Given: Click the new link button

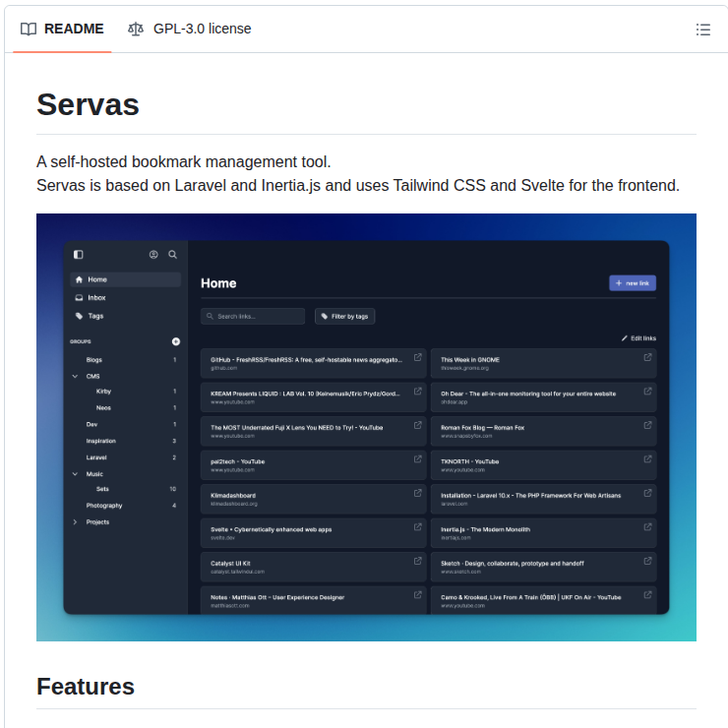Looking at the screenshot, I should (x=632, y=283).
